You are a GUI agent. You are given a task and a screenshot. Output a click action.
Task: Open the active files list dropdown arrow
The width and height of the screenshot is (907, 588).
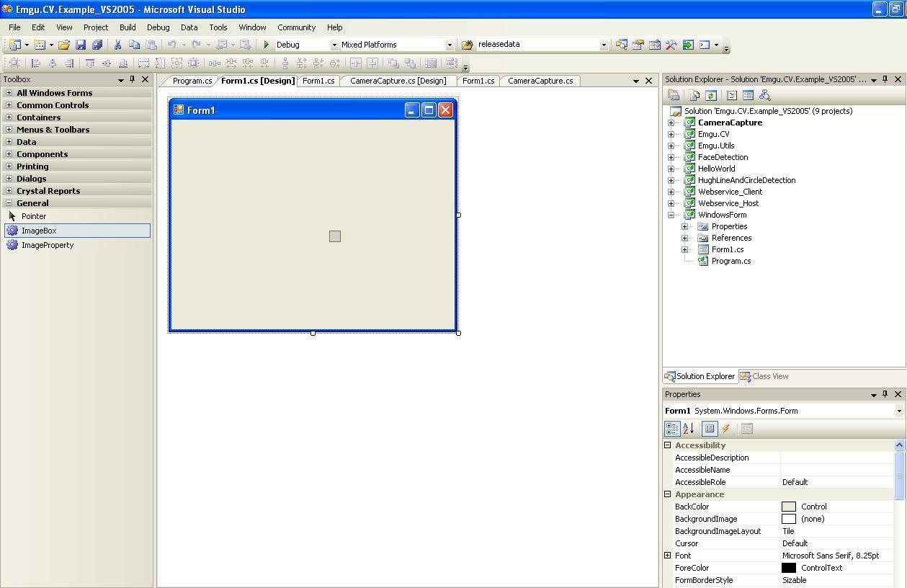tap(635, 81)
